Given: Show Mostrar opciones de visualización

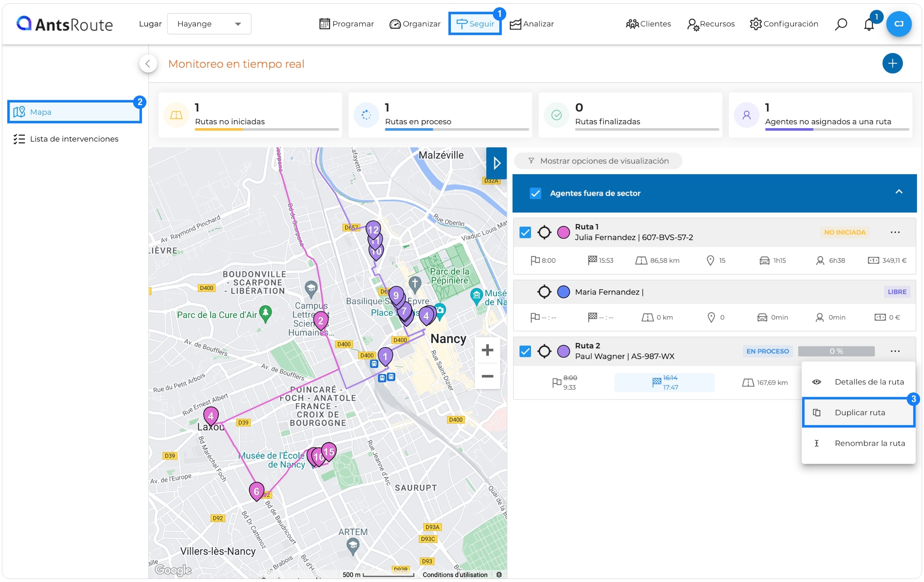Looking at the screenshot, I should 598,161.
